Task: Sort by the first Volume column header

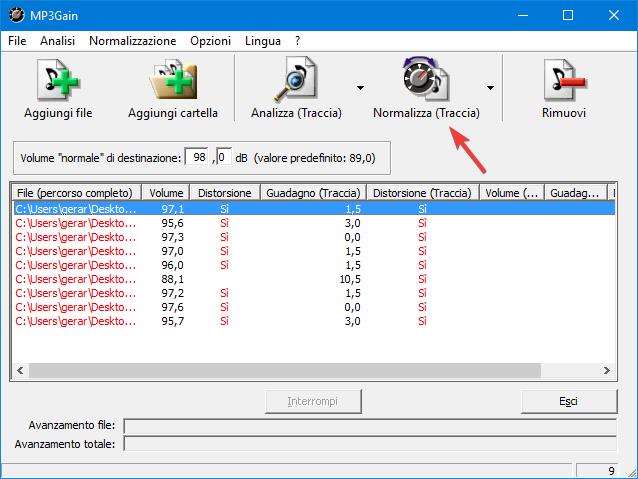Action: click(x=166, y=193)
